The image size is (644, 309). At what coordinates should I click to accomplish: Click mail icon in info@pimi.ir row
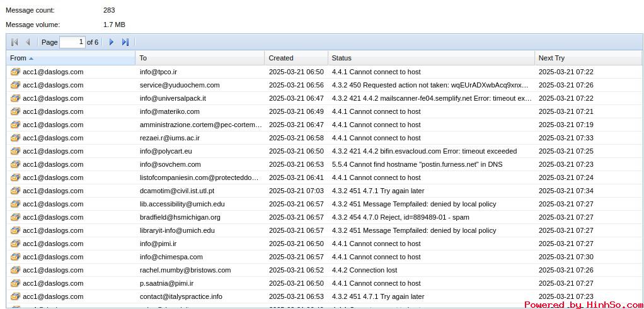pyautogui.click(x=15, y=244)
